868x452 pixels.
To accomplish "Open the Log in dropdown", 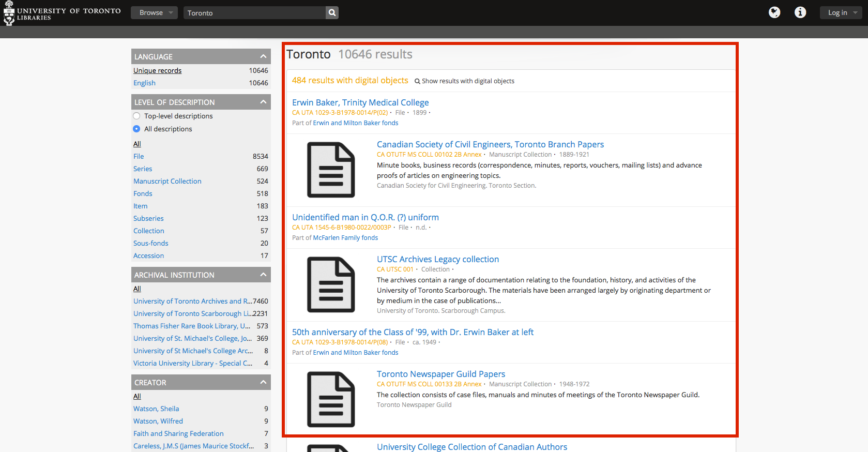I will 841,12.
